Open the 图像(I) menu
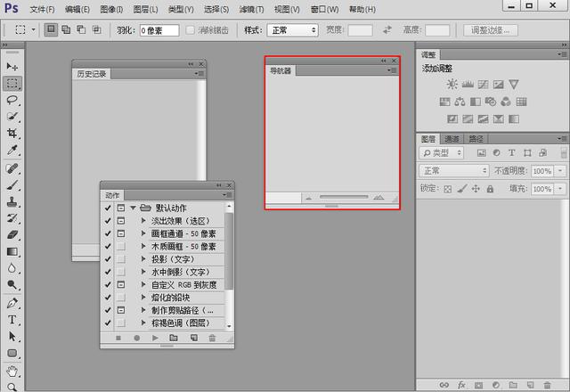This screenshot has height=392, width=570. [111, 9]
